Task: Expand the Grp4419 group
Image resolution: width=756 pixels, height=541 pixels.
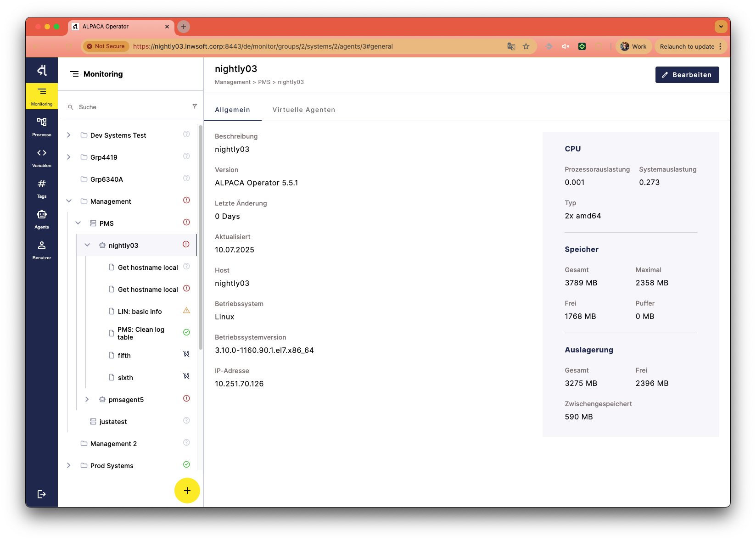Action: [x=69, y=157]
